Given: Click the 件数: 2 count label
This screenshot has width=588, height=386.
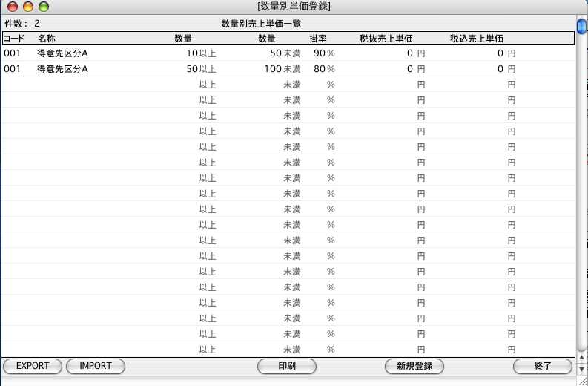Looking at the screenshot, I should 22,24.
